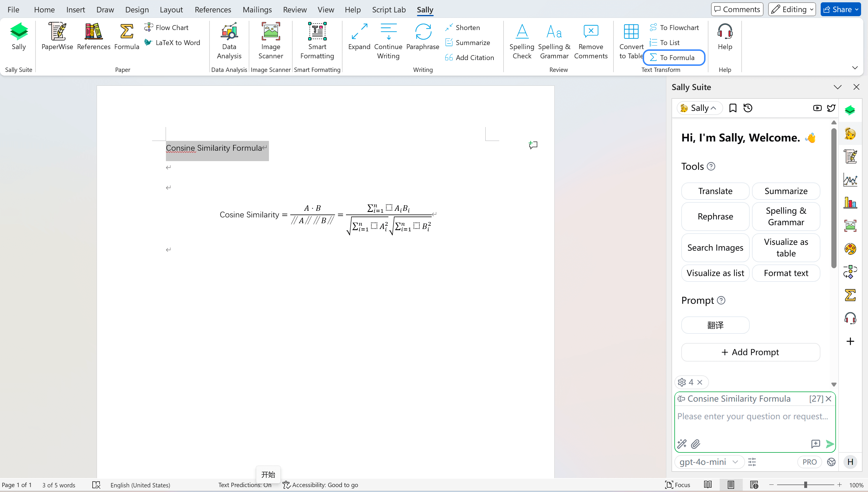Open Help headset in ribbon
Image resolution: width=868 pixels, height=492 pixels.
tap(725, 36)
